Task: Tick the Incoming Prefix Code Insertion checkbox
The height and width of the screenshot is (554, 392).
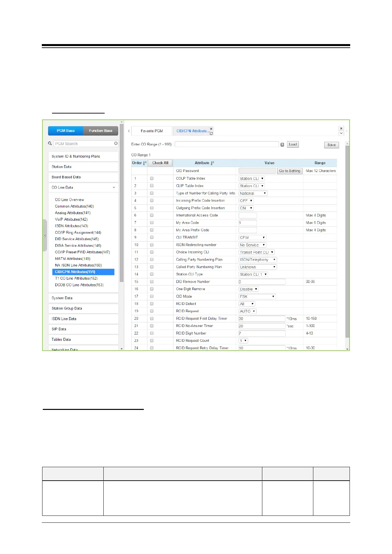Action: (152, 200)
